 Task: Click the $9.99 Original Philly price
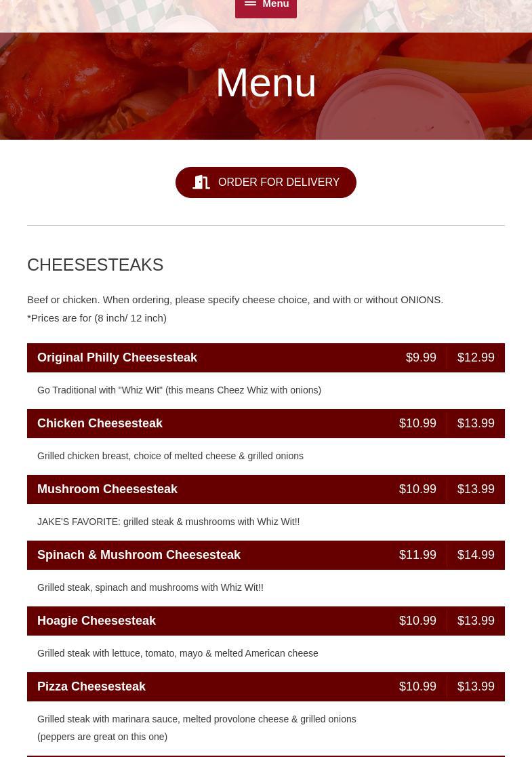point(420,357)
